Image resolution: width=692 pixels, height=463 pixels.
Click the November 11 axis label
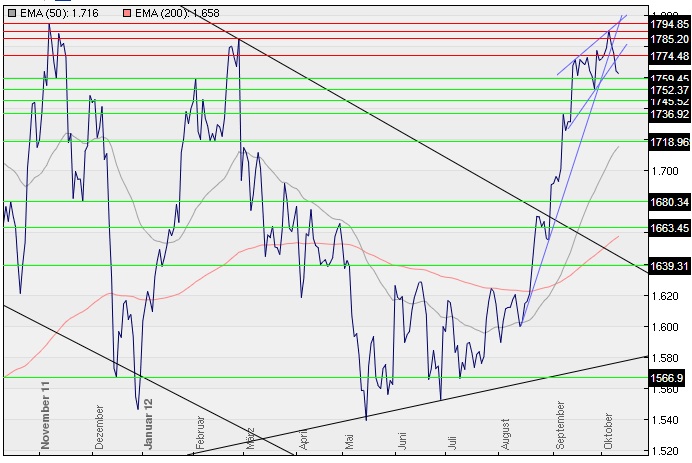tap(45, 413)
